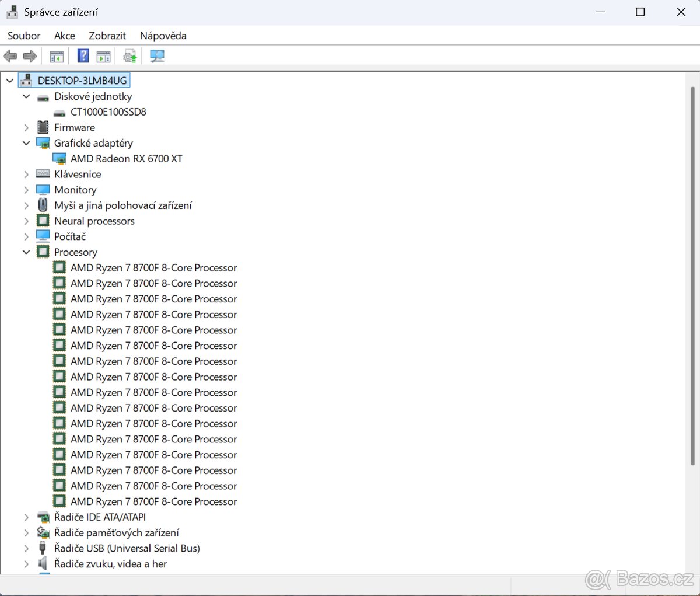
Task: Expand the Klávesnice category
Action: tap(26, 174)
